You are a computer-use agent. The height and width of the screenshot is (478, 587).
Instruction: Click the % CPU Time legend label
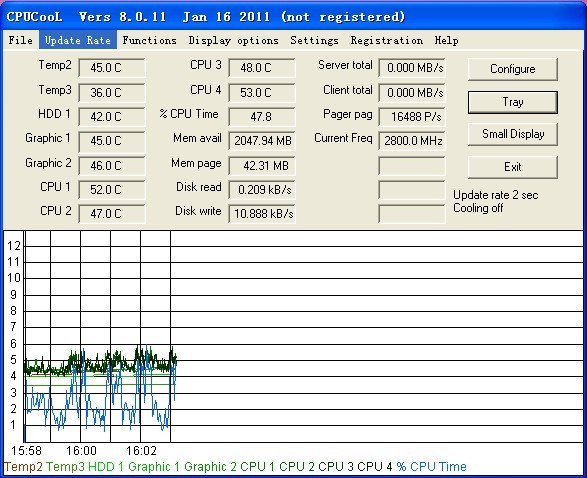coord(431,467)
